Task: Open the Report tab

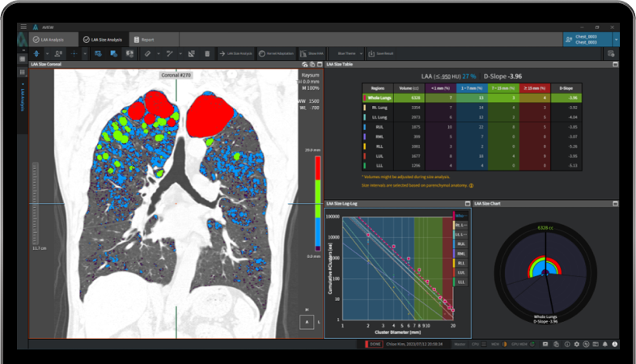Action: pyautogui.click(x=143, y=39)
